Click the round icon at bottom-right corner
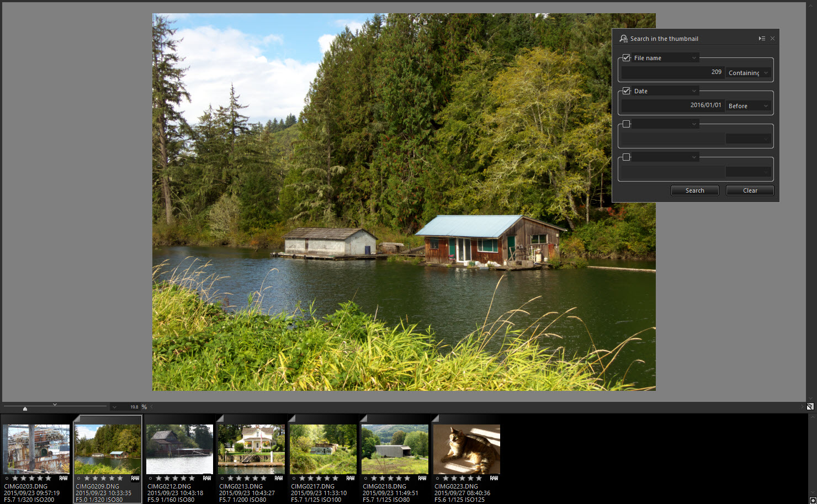817x504 pixels. (812, 500)
